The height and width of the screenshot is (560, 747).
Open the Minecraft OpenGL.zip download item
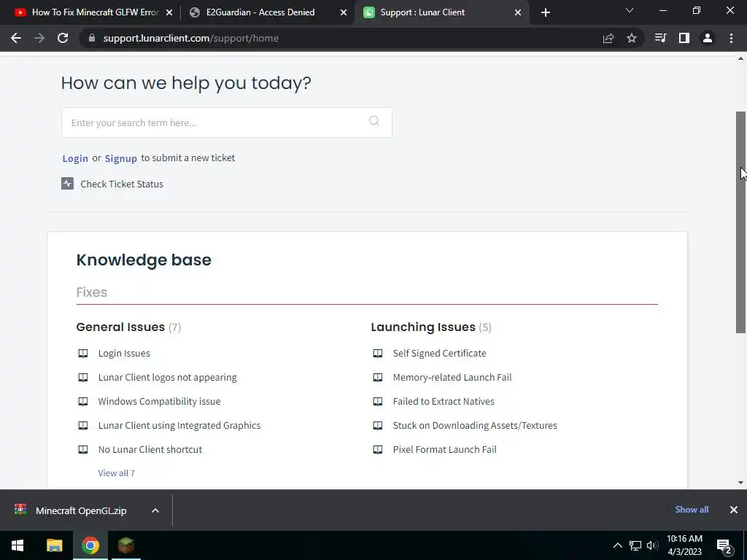81,510
